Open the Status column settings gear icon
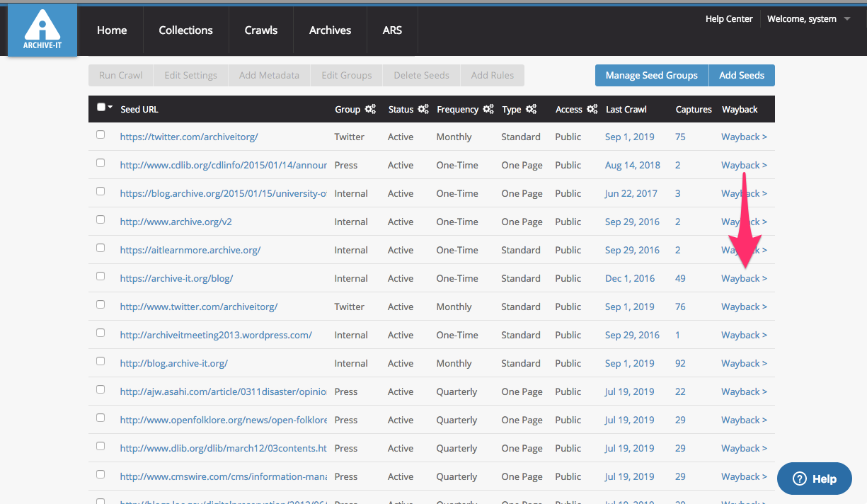The width and height of the screenshot is (867, 504). click(423, 109)
